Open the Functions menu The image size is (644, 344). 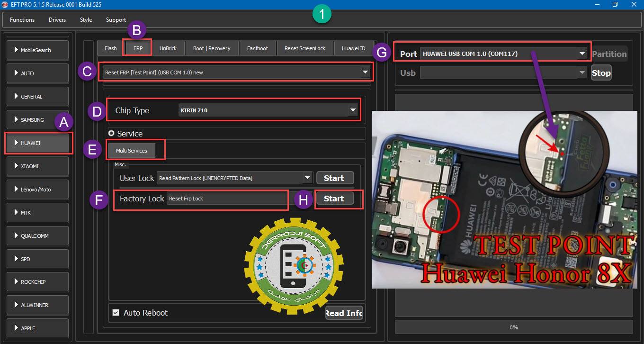coord(22,20)
